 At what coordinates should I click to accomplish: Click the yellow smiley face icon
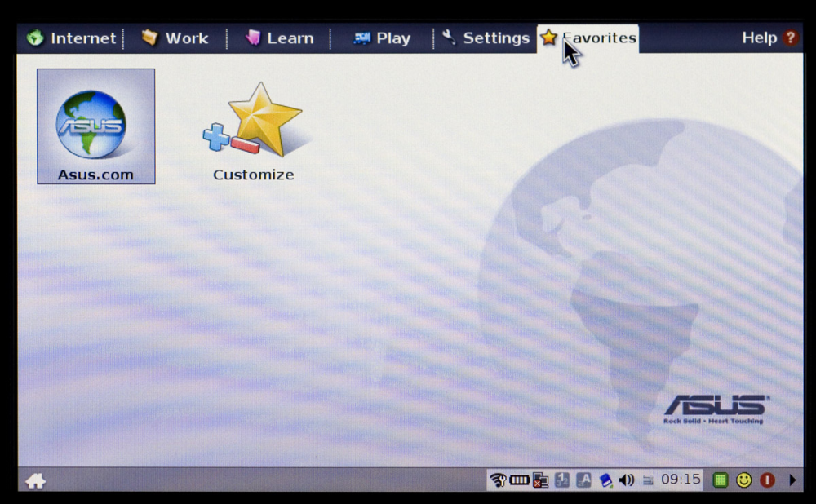coord(743,480)
